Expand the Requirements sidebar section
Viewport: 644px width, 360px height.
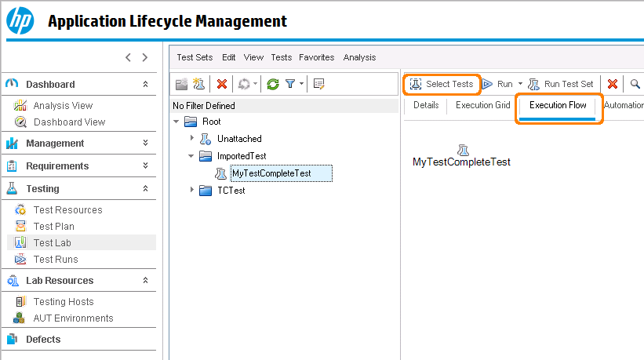145,166
